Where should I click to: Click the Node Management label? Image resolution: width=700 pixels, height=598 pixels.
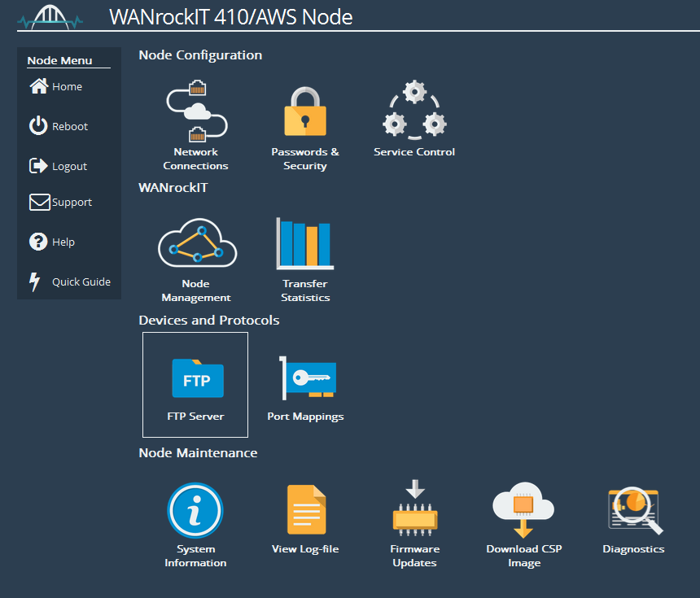point(196,290)
